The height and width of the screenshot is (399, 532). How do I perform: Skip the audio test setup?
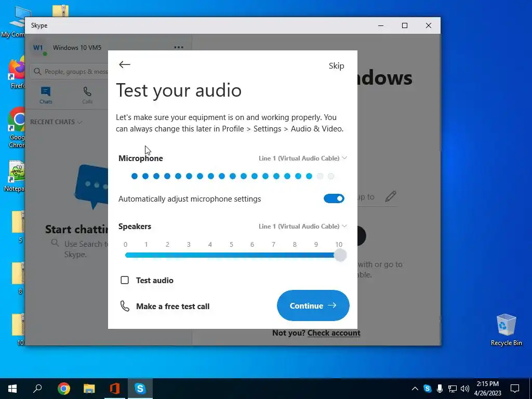click(x=336, y=66)
